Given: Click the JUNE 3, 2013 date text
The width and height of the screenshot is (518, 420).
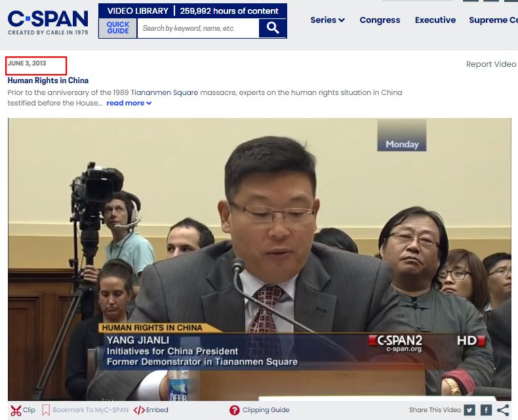Looking at the screenshot, I should (27, 64).
